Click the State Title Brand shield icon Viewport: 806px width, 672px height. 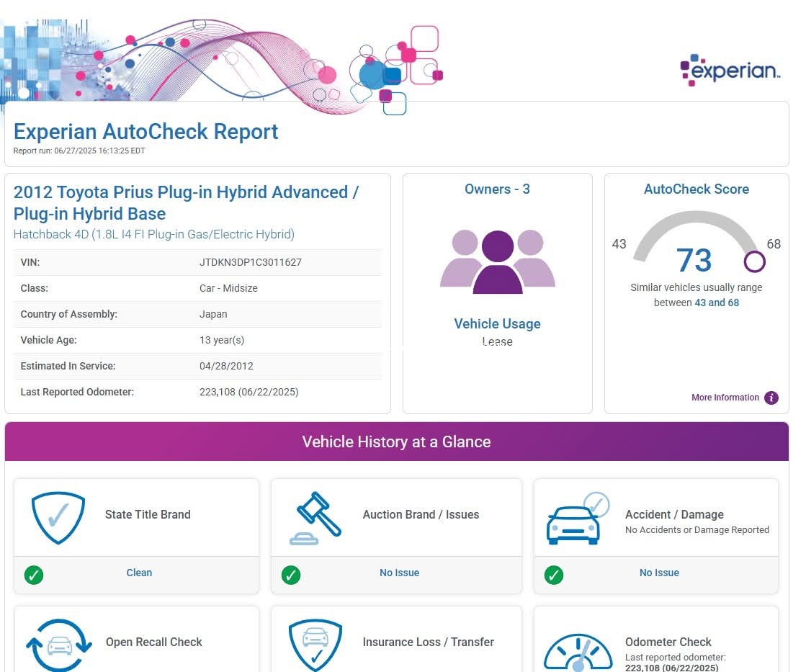point(58,517)
